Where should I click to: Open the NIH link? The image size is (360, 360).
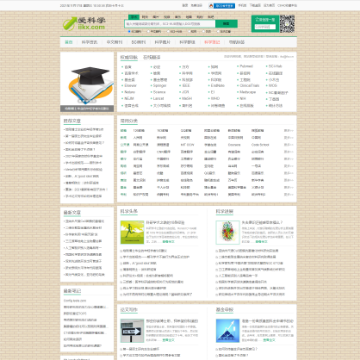point(243,99)
